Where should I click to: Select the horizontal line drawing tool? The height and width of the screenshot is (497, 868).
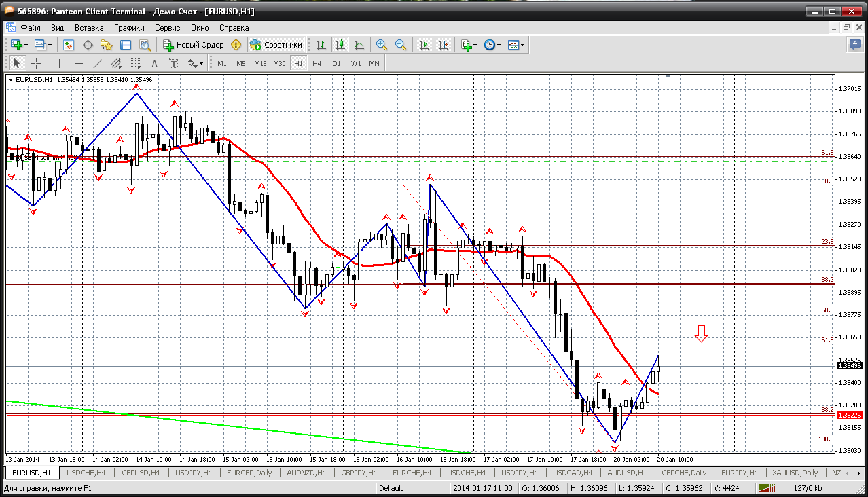click(x=79, y=63)
